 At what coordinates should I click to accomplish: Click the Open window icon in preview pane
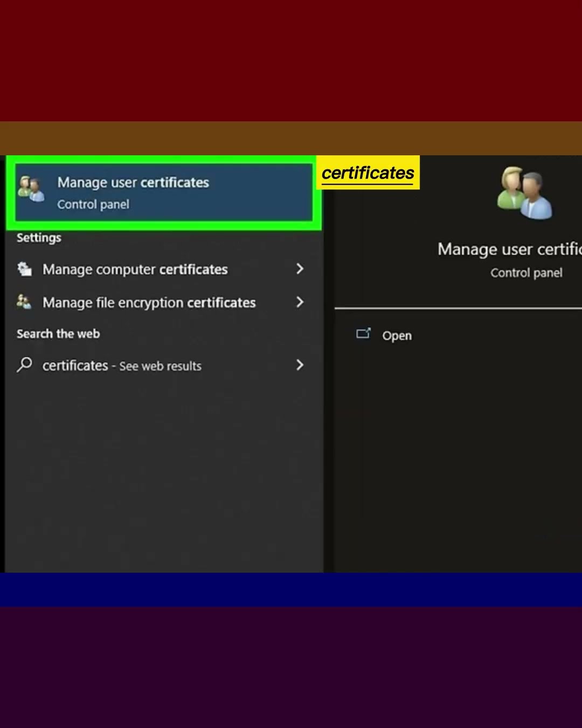click(364, 334)
